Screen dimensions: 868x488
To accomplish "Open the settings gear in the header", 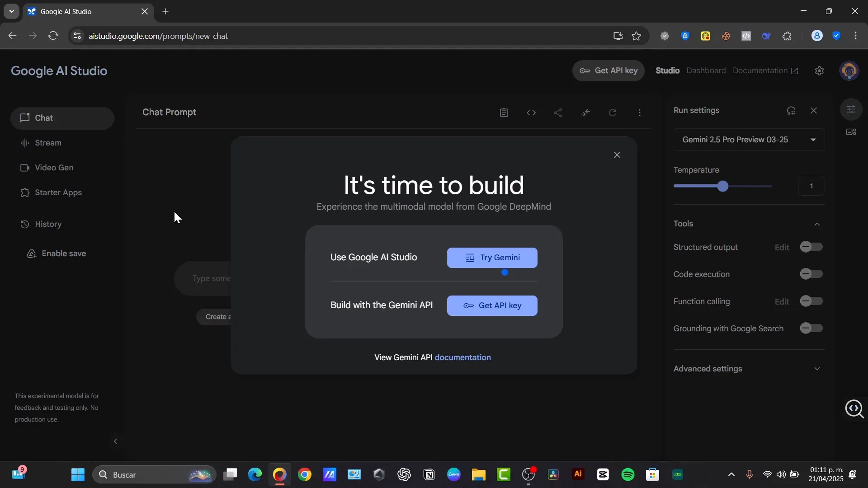I will [x=819, y=70].
